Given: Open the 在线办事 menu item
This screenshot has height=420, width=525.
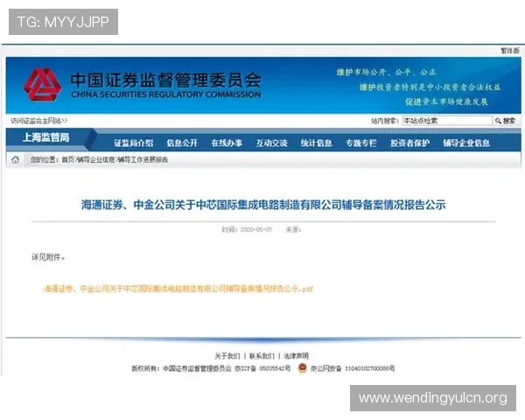Looking at the screenshot, I should [x=227, y=143].
